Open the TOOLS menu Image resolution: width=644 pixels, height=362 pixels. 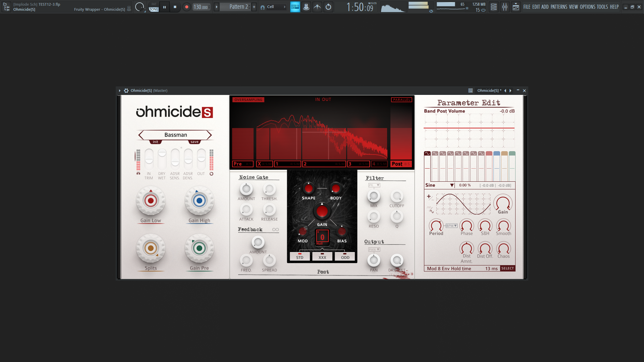click(602, 7)
